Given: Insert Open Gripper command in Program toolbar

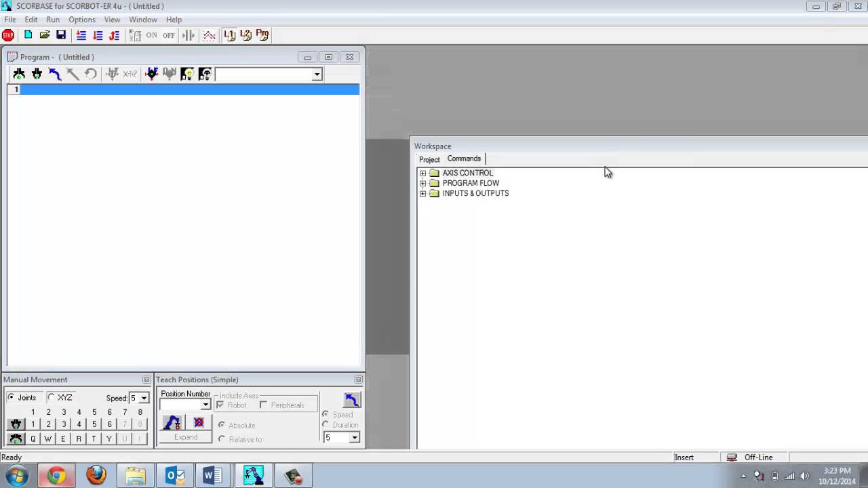Looking at the screenshot, I should [19, 74].
